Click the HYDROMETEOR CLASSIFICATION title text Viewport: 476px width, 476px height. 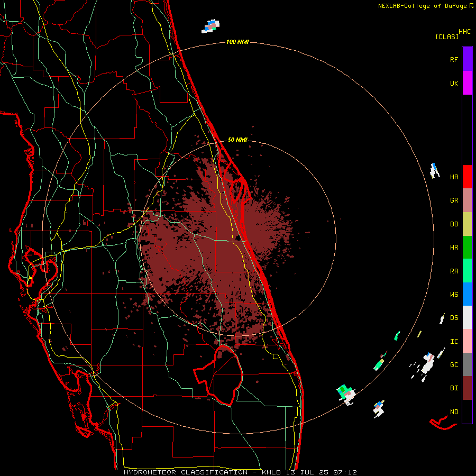186,472
